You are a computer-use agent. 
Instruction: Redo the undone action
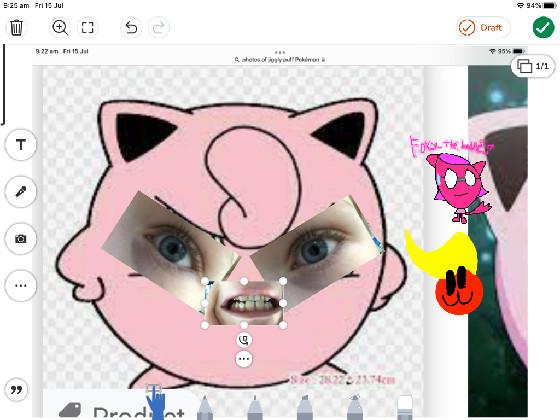pos(159,28)
